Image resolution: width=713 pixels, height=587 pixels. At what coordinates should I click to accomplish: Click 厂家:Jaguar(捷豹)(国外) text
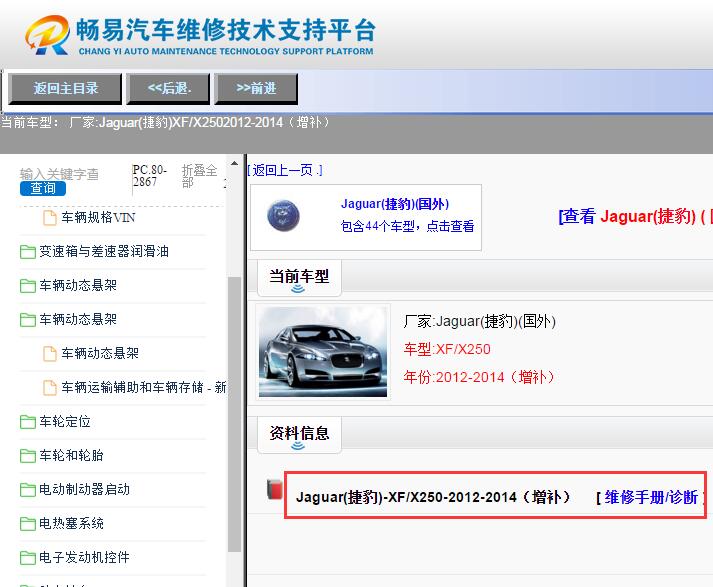pos(479,321)
